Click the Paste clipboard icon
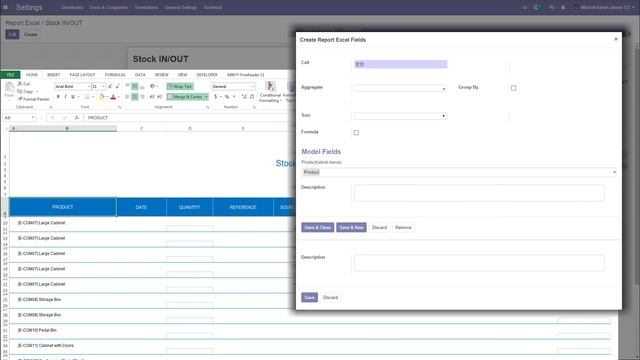Screen dimensions: 640x360 (x=9, y=87)
